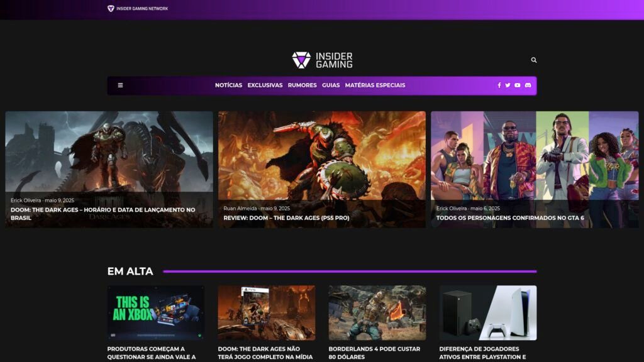Open the Facebook social icon
The width and height of the screenshot is (644, 362).
tap(499, 85)
